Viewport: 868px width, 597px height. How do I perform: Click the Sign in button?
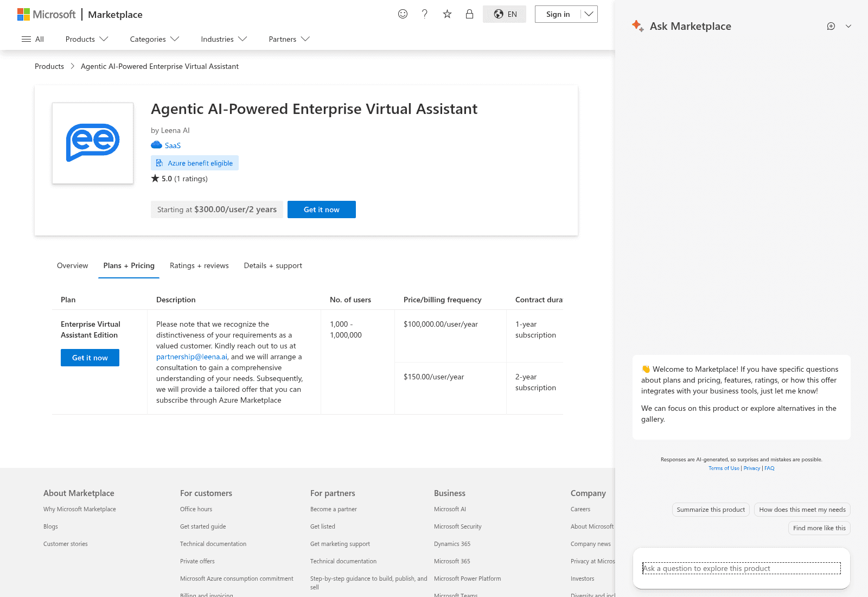pyautogui.click(x=558, y=14)
